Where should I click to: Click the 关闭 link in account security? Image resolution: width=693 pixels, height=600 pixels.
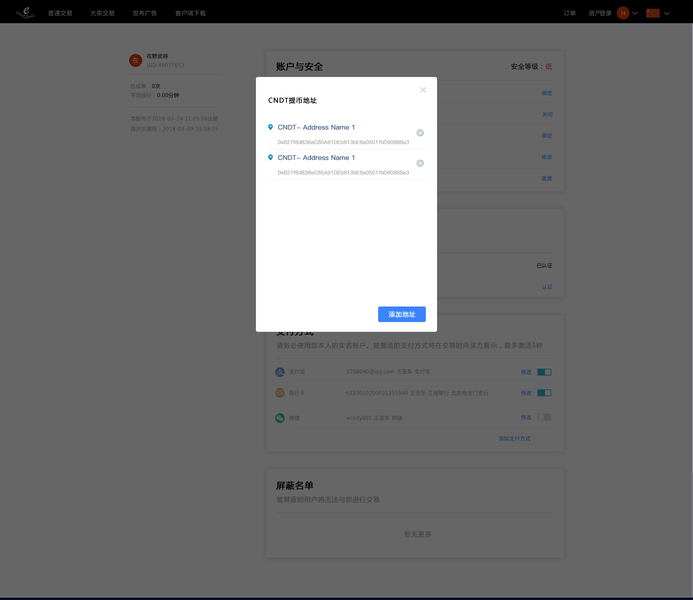pyautogui.click(x=547, y=114)
